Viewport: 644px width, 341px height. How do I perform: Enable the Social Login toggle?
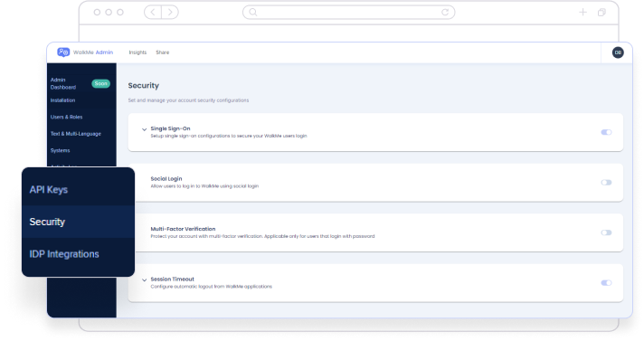pos(606,183)
